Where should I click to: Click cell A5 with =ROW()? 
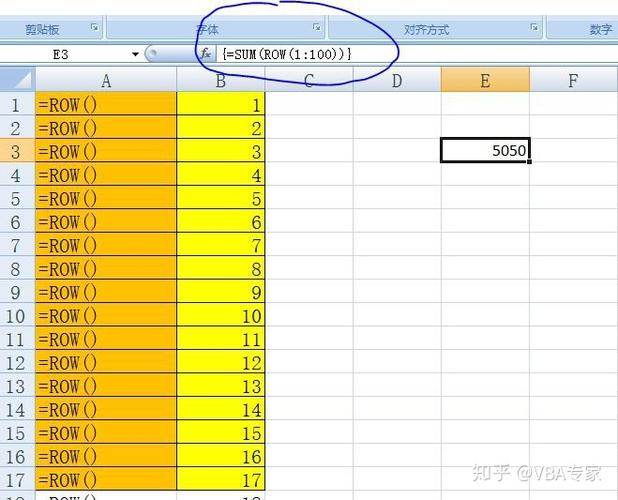coord(106,198)
